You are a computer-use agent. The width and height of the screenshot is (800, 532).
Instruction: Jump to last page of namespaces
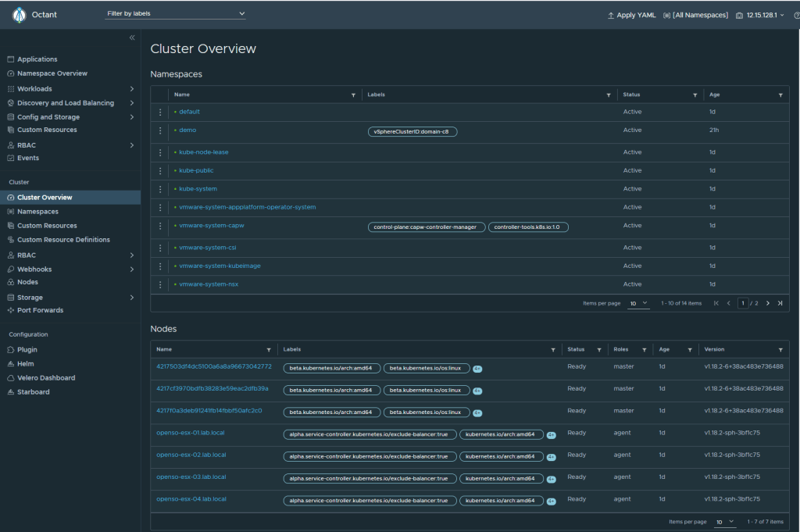click(x=780, y=303)
